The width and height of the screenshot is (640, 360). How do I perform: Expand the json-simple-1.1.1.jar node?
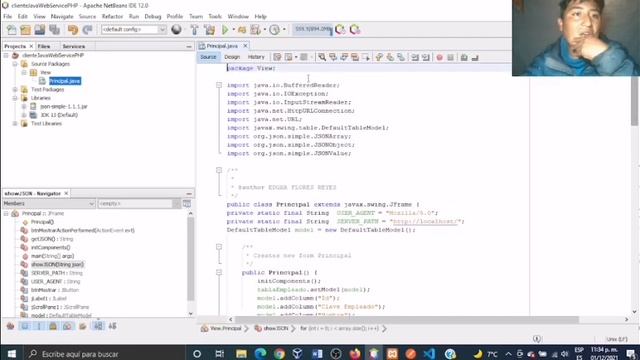(x=24, y=106)
